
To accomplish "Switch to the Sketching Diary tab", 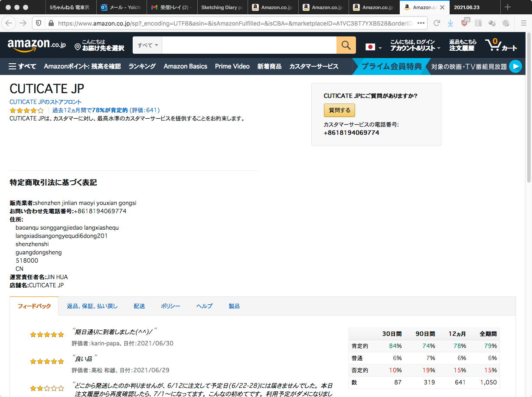I will [x=222, y=7].
